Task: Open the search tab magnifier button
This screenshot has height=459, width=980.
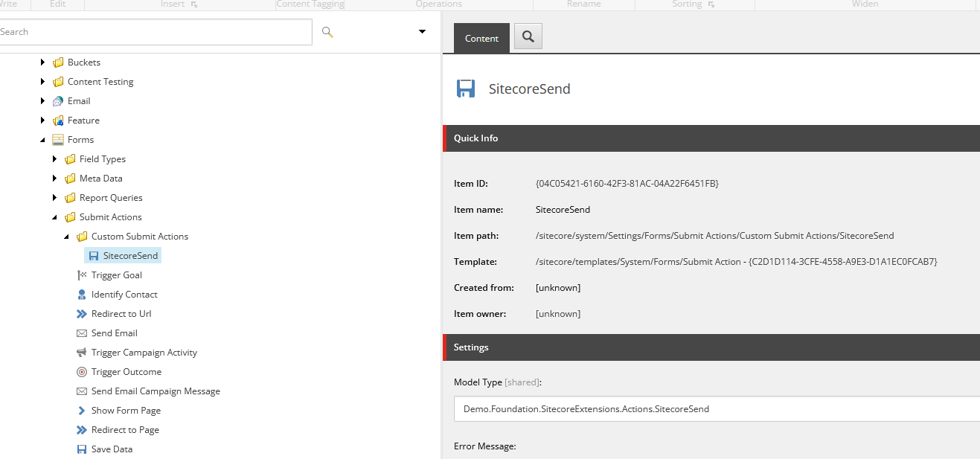Action: click(528, 36)
